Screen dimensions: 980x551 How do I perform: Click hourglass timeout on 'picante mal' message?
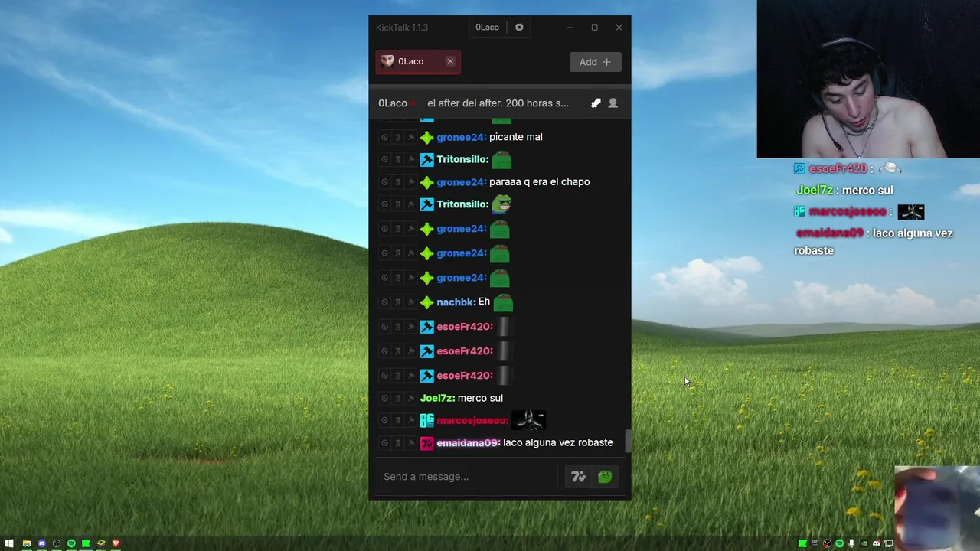pos(397,137)
